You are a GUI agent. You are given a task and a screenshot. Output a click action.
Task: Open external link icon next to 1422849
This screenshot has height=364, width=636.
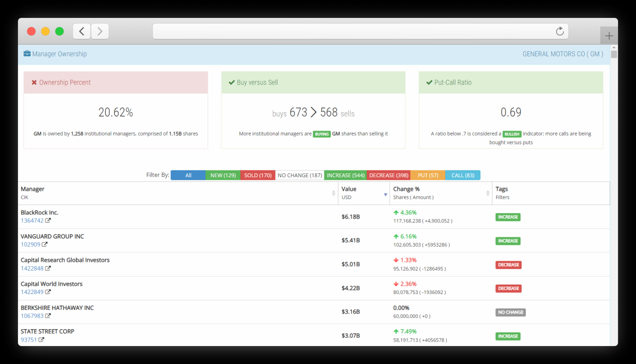coord(48,292)
